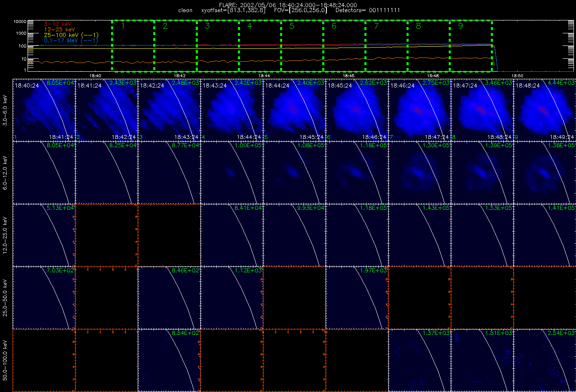The width and height of the screenshot is (576, 392).
Task: Click the 18:41:24 start time label
Action: tap(89, 85)
